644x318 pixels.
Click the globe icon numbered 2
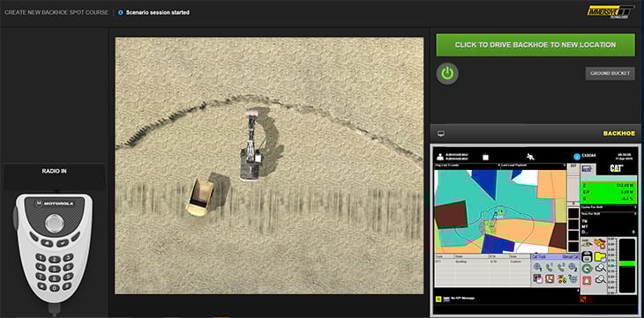tap(573, 268)
